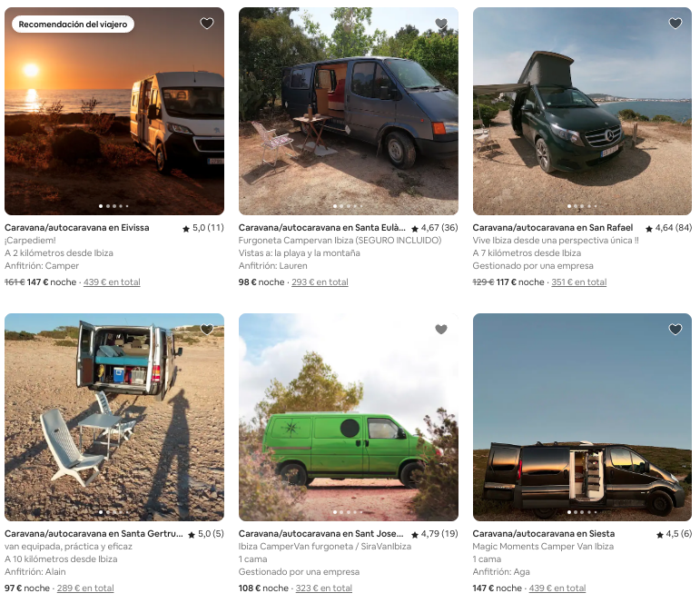Heart the San Rafael Mercedes camper

[x=675, y=24]
